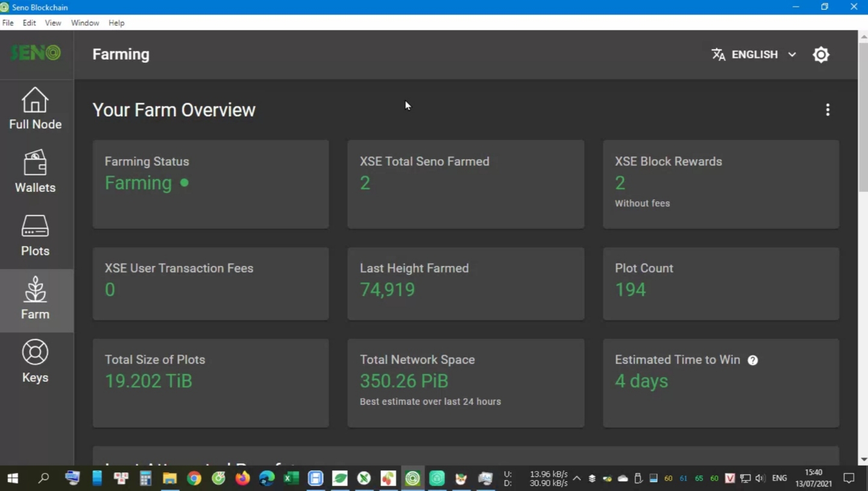Open the Edit menu
This screenshot has height=491, width=868.
tap(30, 23)
